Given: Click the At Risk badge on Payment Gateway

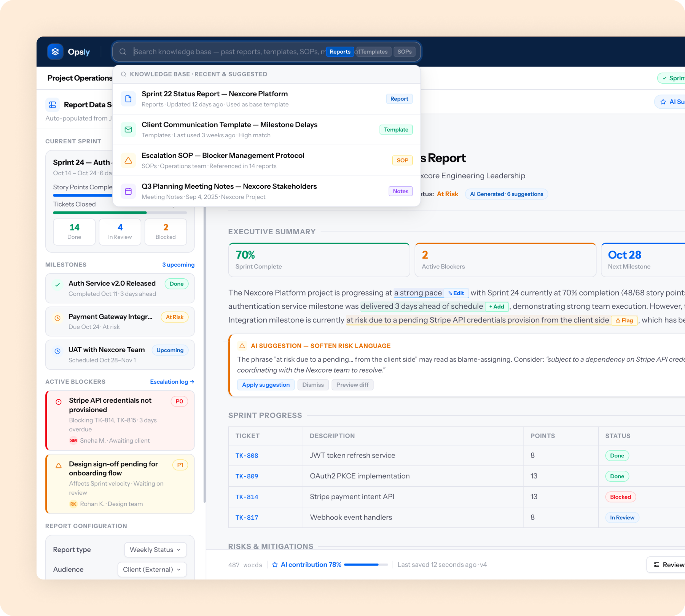Looking at the screenshot, I should pyautogui.click(x=174, y=317).
